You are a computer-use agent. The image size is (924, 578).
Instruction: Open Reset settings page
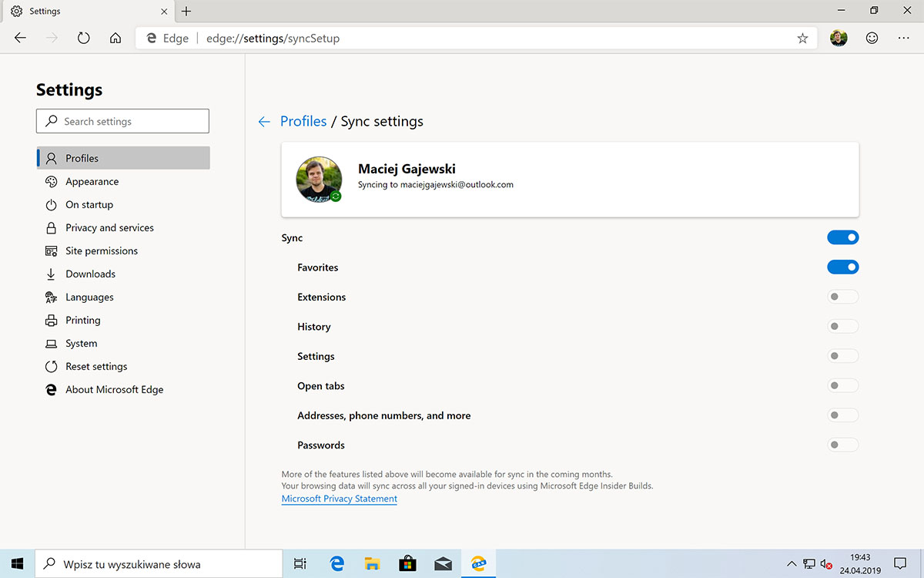pos(123,367)
